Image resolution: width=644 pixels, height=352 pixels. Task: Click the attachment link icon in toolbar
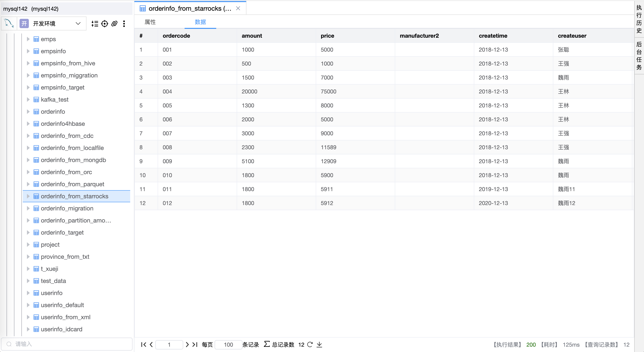pos(114,24)
